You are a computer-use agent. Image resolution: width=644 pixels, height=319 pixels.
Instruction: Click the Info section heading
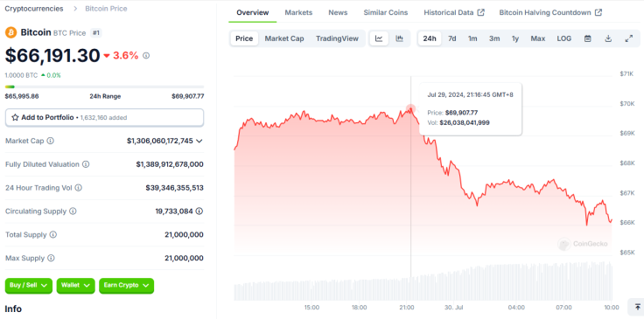pyautogui.click(x=13, y=309)
